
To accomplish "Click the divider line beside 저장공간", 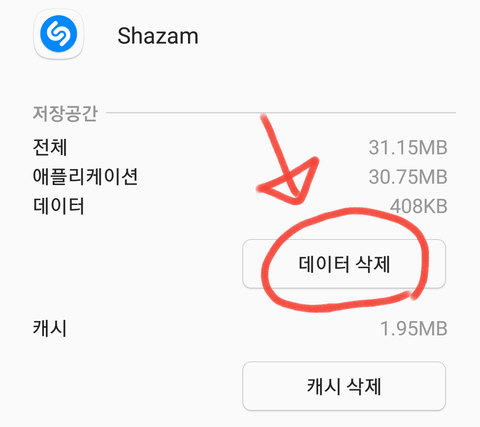I will [281, 113].
